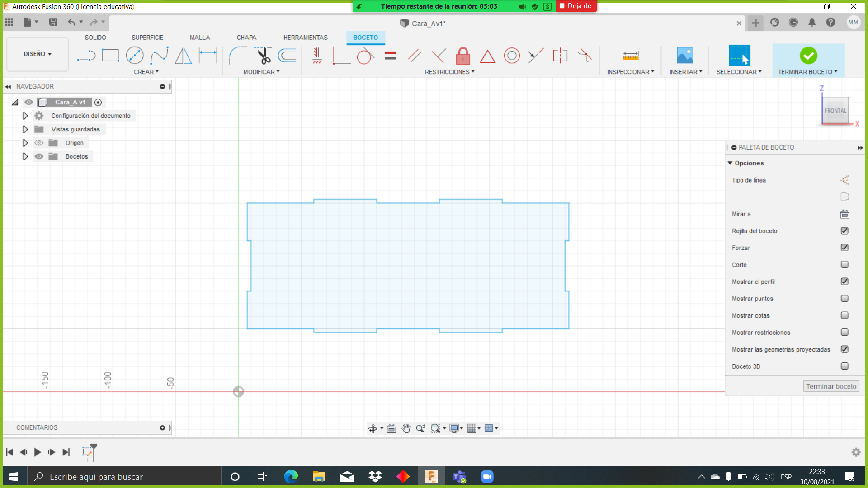Activate the Pan hand tool
The height and width of the screenshot is (488, 868).
(406, 428)
